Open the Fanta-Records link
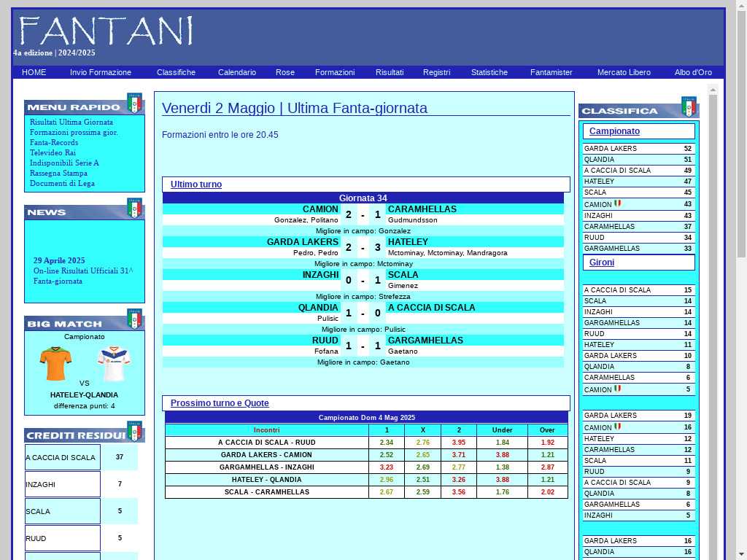747x560 pixels. [54, 142]
